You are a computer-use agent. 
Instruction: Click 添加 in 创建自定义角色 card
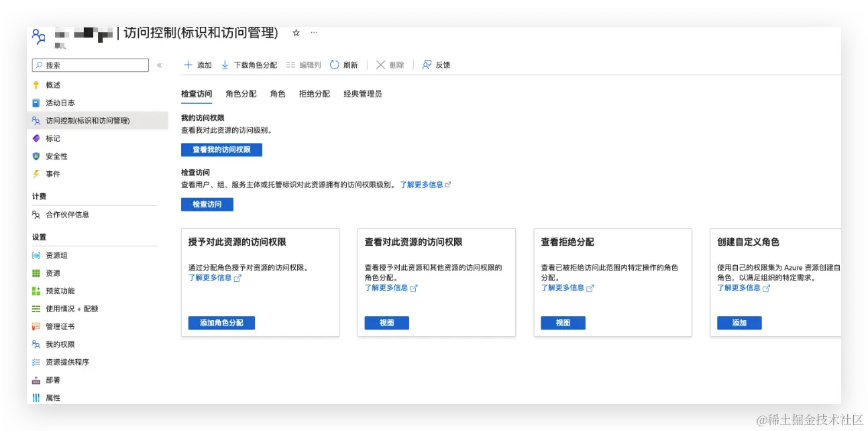coord(739,323)
